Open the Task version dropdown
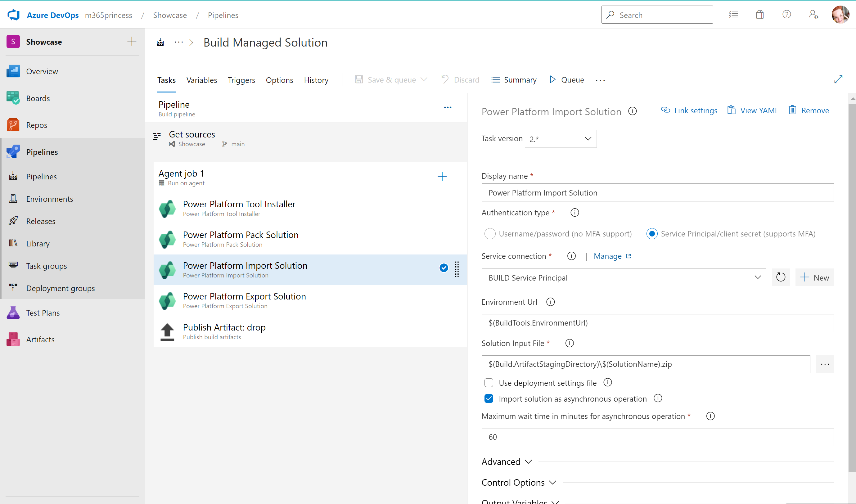The height and width of the screenshot is (504, 856). pyautogui.click(x=561, y=138)
